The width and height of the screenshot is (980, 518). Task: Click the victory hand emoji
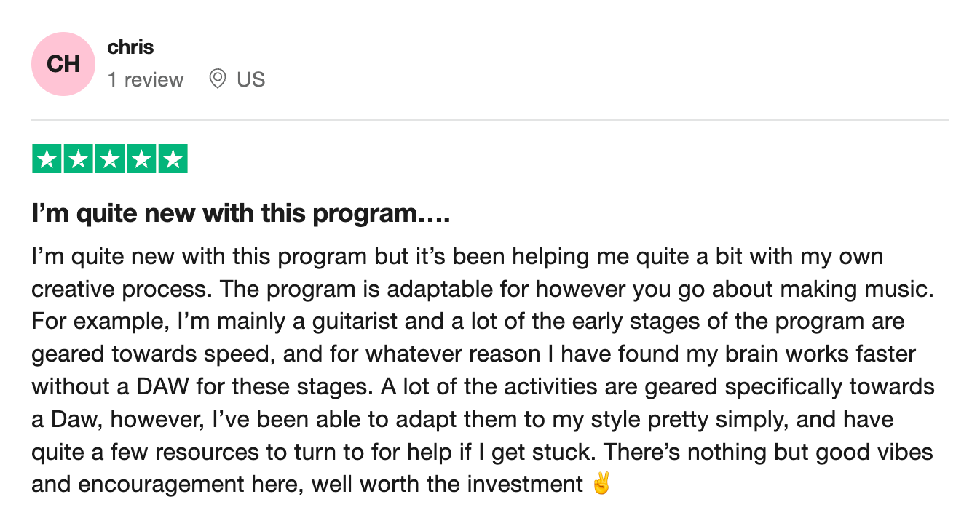click(601, 484)
